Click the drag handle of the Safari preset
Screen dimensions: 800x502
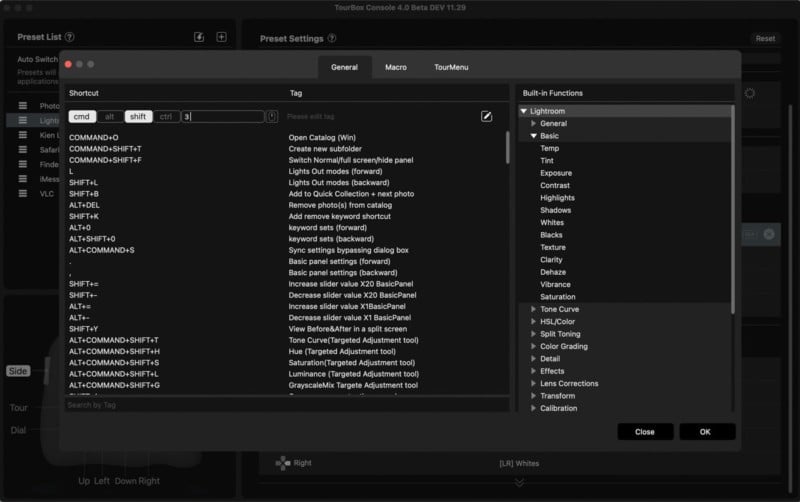(22, 149)
